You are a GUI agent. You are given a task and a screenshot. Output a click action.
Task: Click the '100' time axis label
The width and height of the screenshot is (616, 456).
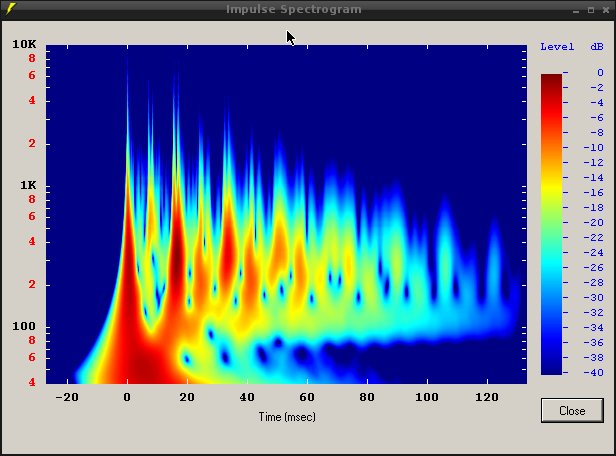click(427, 397)
